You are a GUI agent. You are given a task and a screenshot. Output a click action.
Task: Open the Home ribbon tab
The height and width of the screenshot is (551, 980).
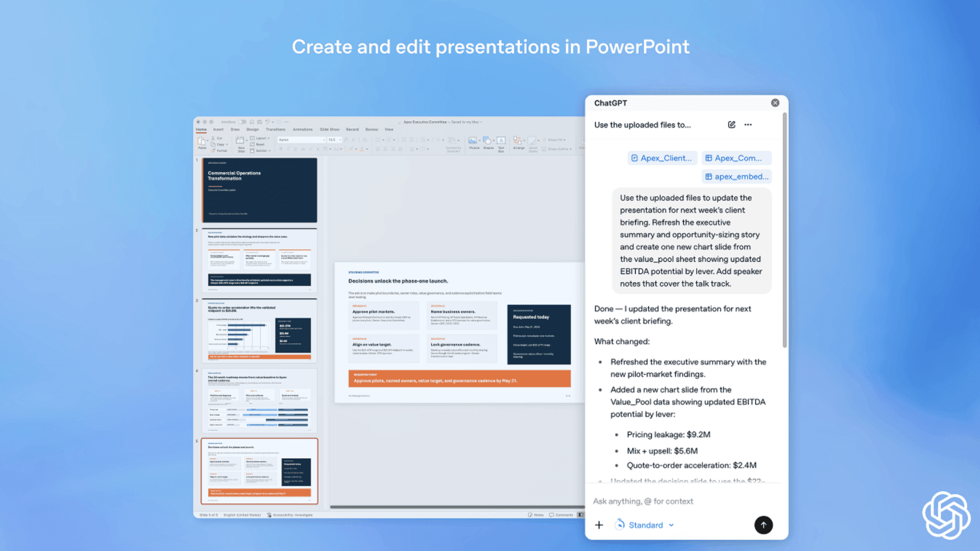tap(201, 130)
